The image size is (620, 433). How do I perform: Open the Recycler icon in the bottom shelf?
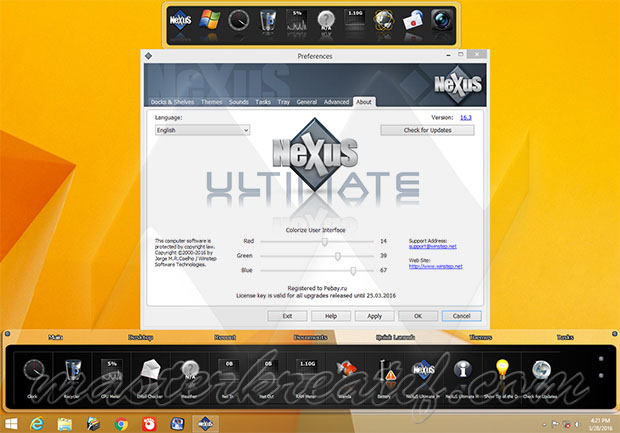[x=73, y=370]
